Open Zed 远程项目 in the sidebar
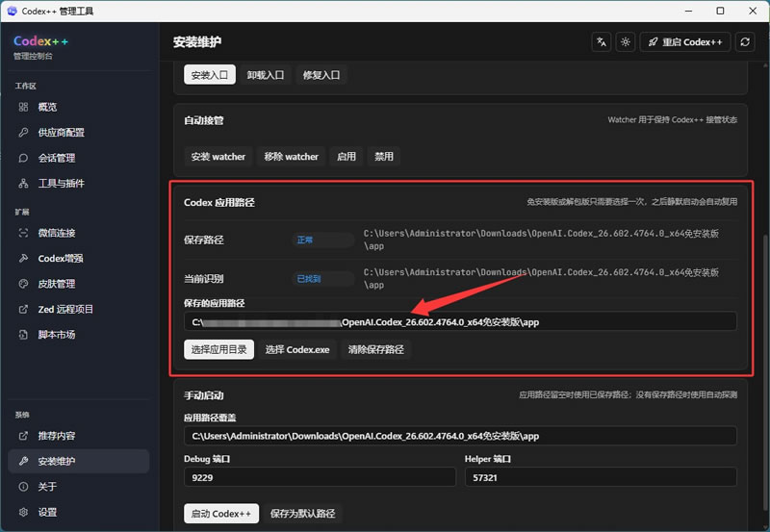The image size is (770, 532). point(79,309)
